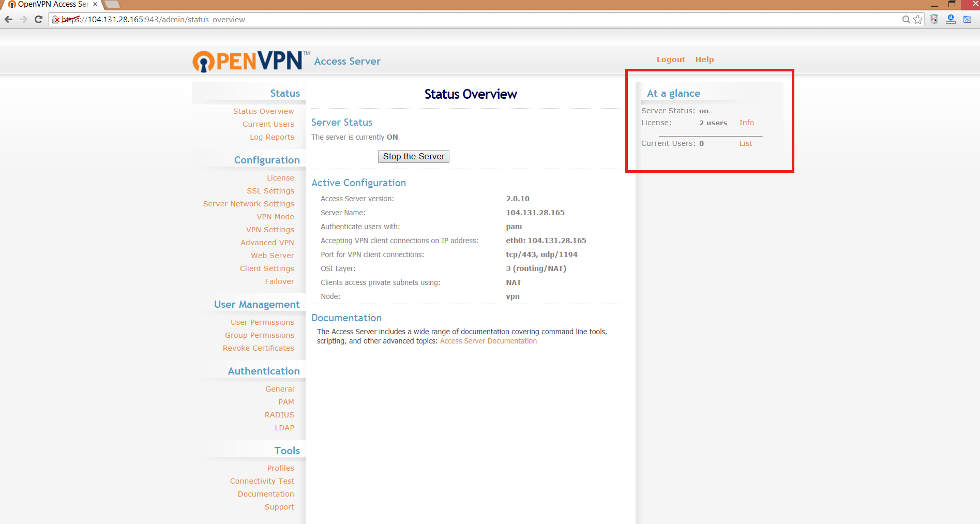Image resolution: width=980 pixels, height=524 pixels.
Task: Click the zoom magnifier icon in address bar
Action: coord(906,20)
